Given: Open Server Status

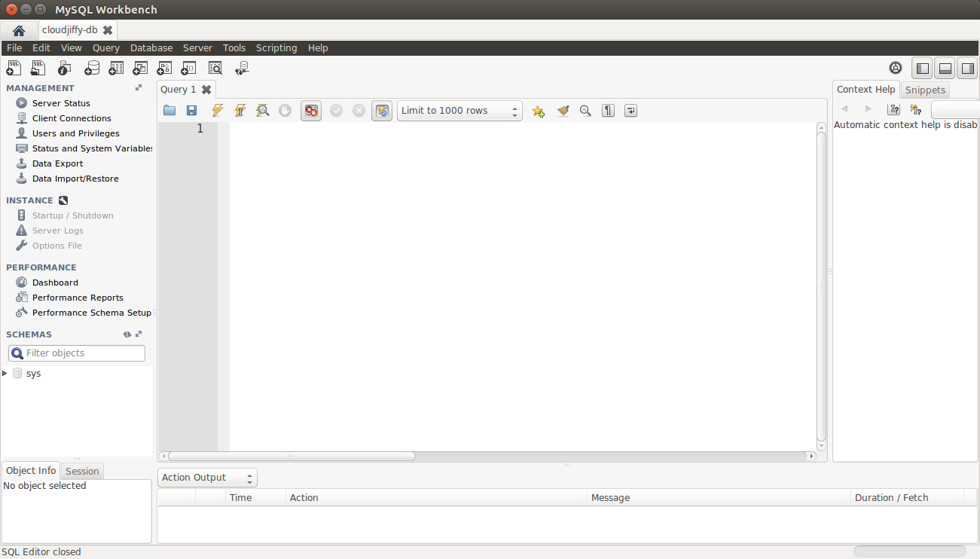Looking at the screenshot, I should [x=61, y=103].
